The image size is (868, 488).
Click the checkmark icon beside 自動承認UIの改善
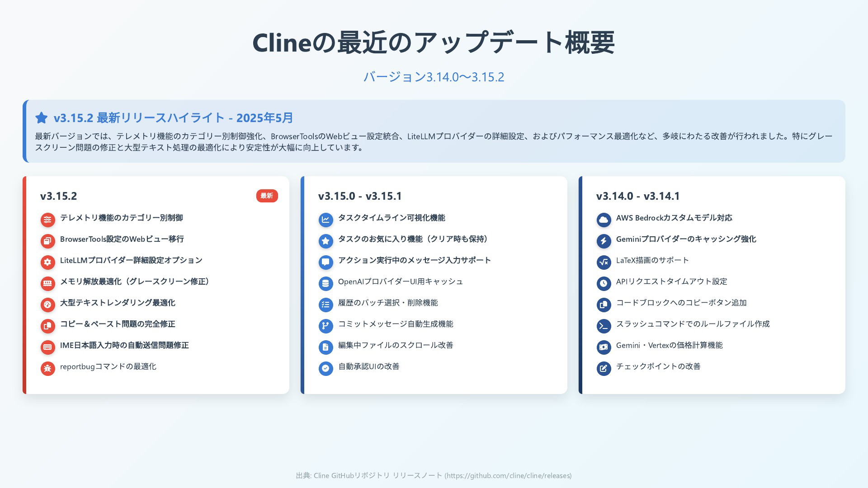tap(325, 368)
